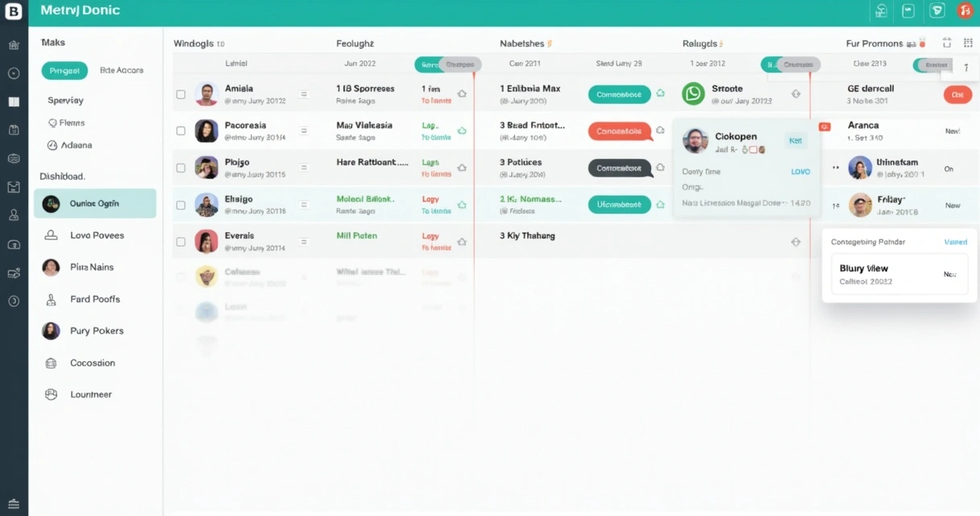Open the grid view icon in header
Viewport: 980px width, 516px height.
coord(947,43)
